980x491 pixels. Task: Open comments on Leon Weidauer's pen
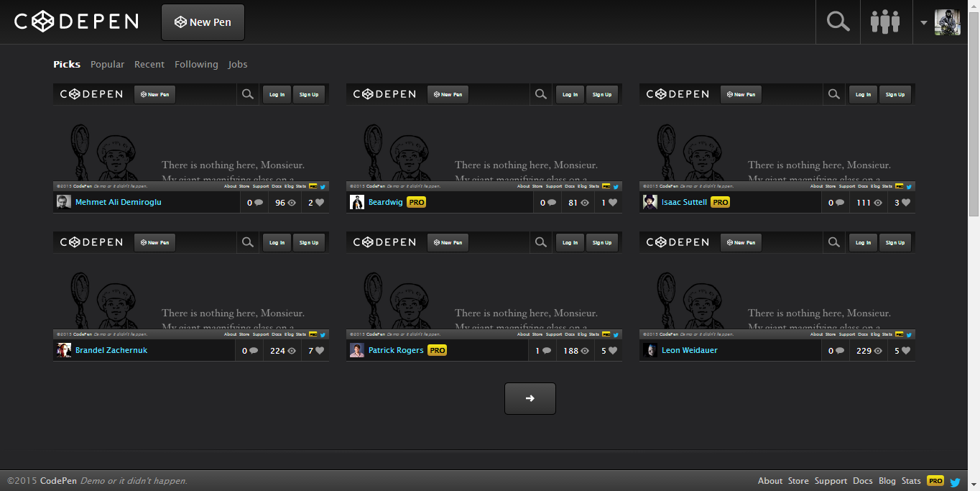pos(840,351)
